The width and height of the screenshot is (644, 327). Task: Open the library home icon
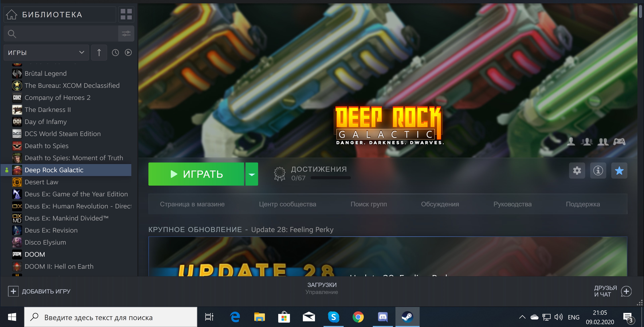click(12, 14)
